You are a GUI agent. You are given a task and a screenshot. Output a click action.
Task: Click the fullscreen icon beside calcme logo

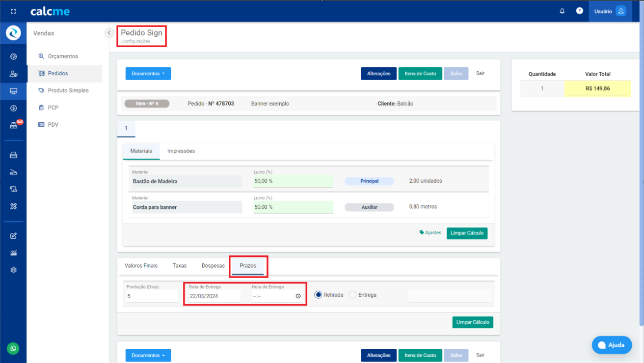point(13,11)
